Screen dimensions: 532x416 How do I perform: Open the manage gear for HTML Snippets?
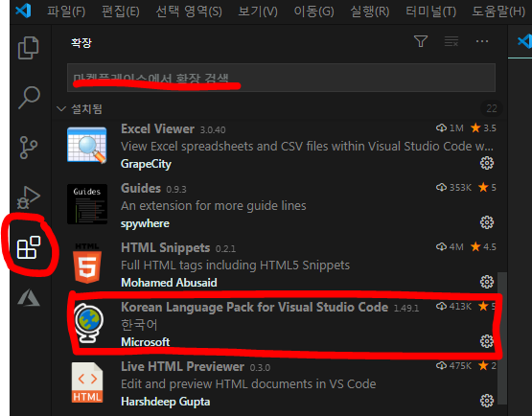coord(487,282)
